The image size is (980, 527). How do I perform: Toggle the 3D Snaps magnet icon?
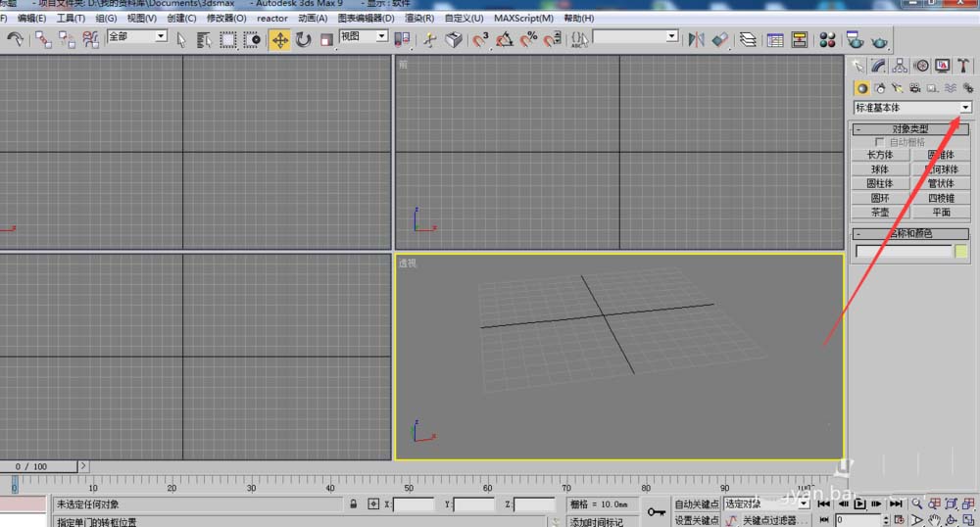pos(480,40)
